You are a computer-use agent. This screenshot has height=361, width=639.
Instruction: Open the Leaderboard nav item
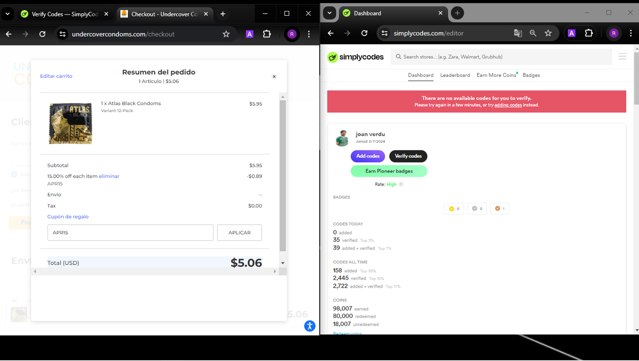pos(455,75)
